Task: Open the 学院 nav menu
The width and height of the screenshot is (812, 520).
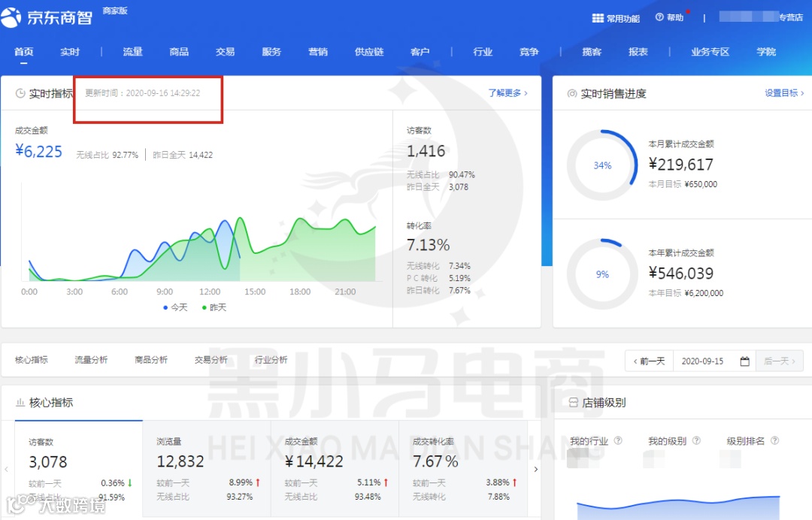Action: pyautogui.click(x=766, y=52)
